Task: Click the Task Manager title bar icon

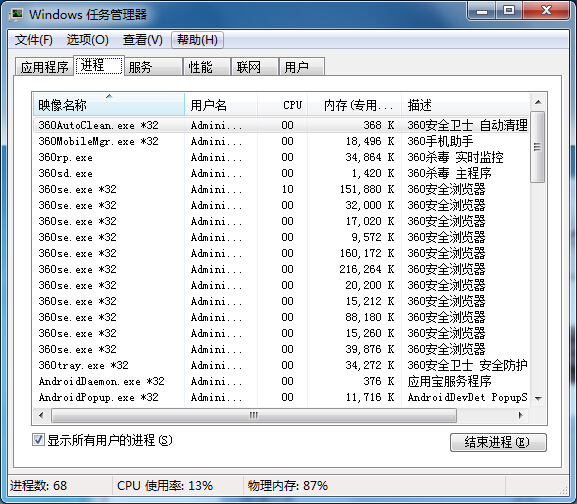Action: pyautogui.click(x=16, y=14)
